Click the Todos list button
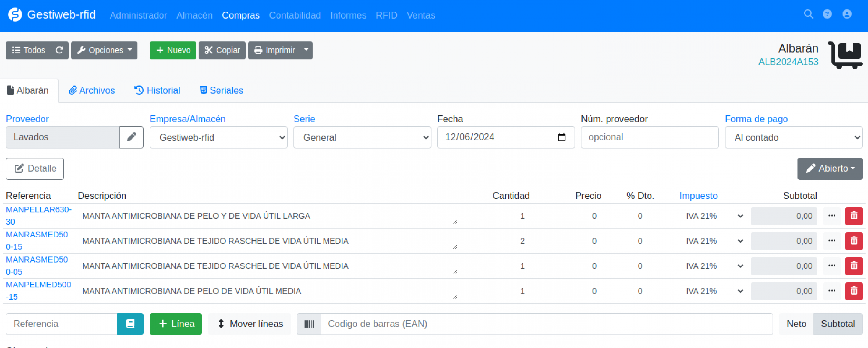This screenshot has height=348, width=868. click(x=29, y=50)
